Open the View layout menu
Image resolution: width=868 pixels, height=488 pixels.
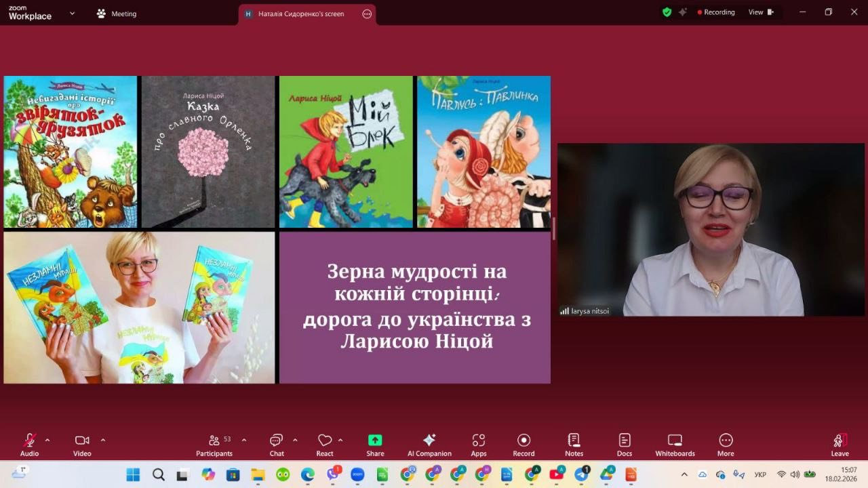click(x=761, y=12)
